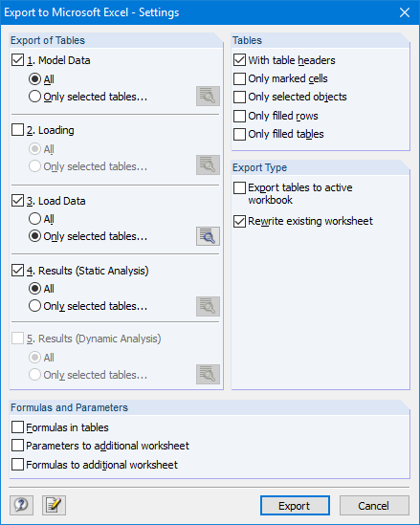
Task: Click the help question mark icon
Action: point(21,505)
